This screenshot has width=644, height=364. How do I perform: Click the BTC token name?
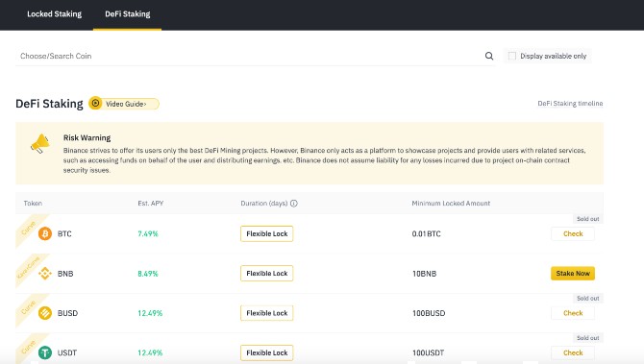coord(64,234)
